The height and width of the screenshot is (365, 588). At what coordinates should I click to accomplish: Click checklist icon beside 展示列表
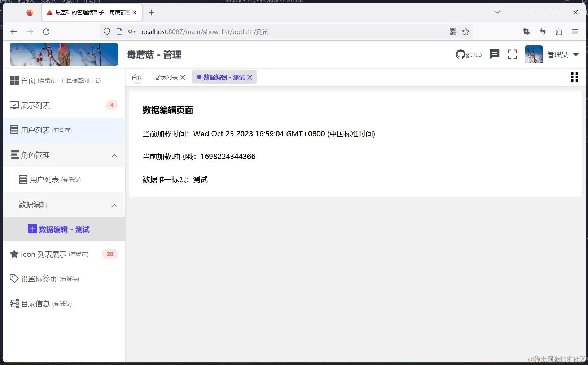pyautogui.click(x=14, y=105)
